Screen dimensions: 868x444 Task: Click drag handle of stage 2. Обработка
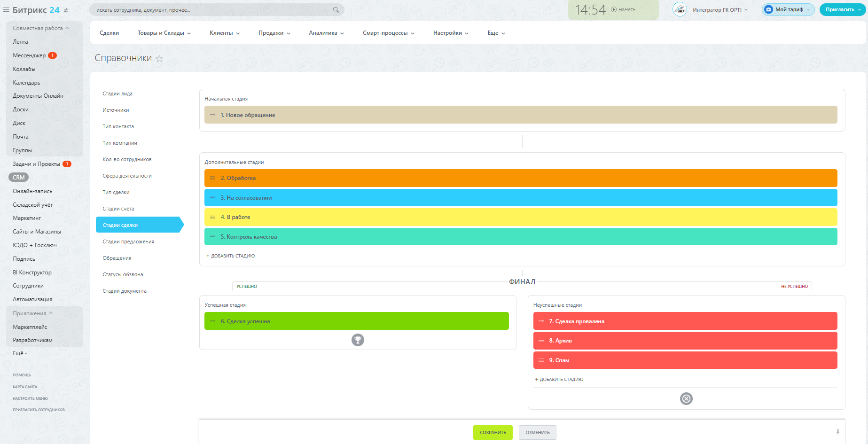(212, 178)
